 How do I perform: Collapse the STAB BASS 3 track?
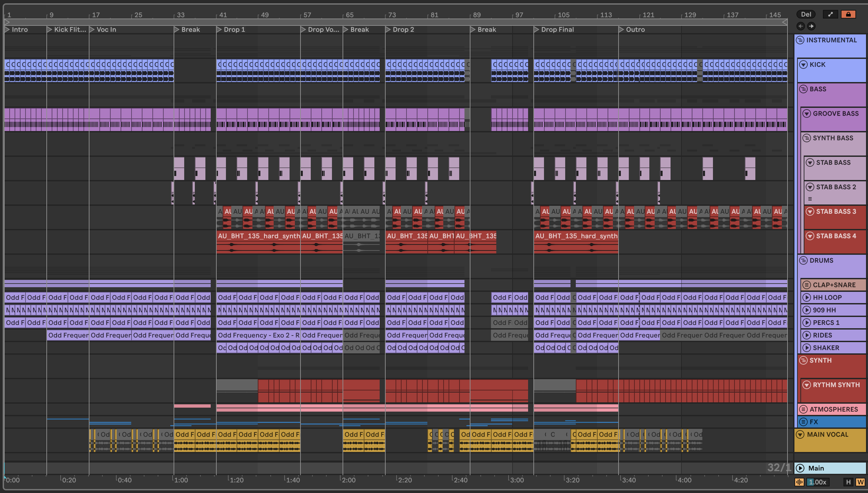[810, 212]
